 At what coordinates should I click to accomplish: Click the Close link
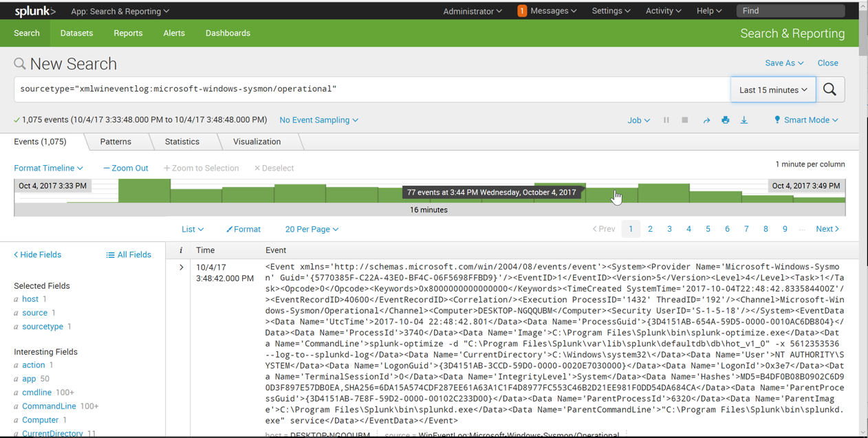coord(827,63)
